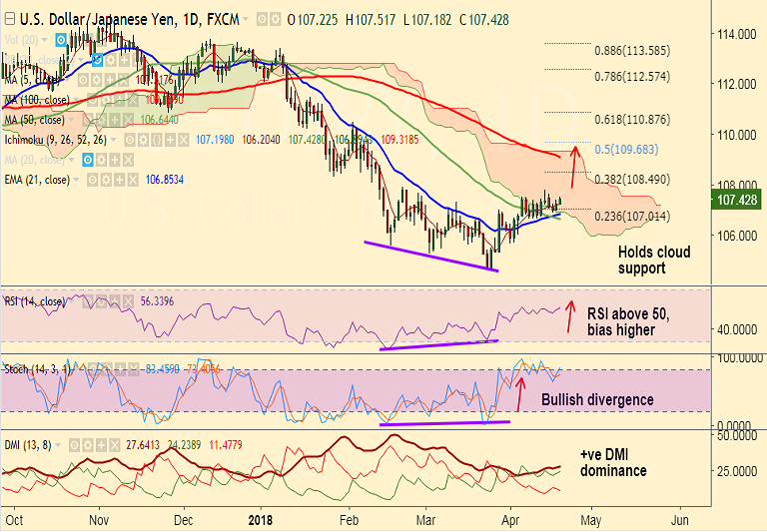Expand the RSI (14, close) dropdown arrow

coord(72,301)
